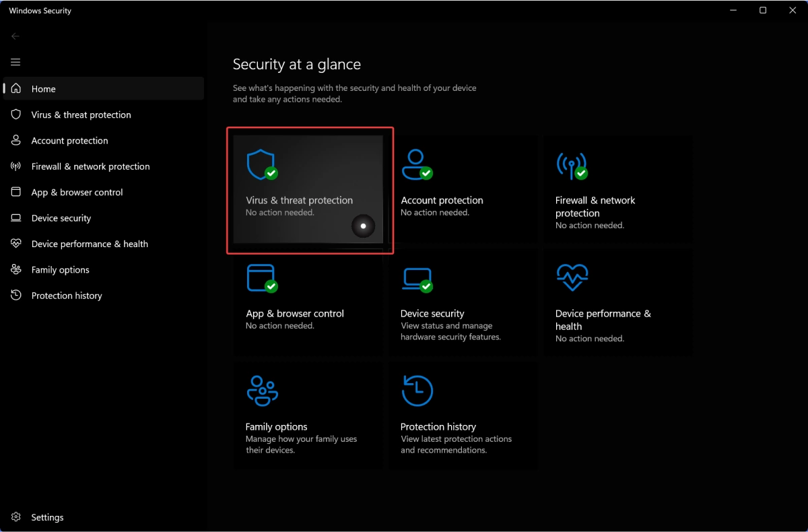
Task: Open Virus & threat protection from sidebar
Action: click(104, 114)
